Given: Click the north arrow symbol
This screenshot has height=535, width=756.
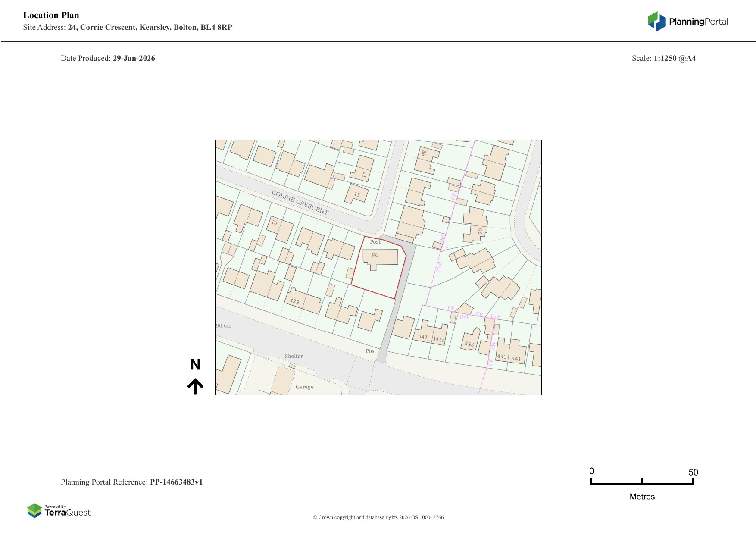Looking at the screenshot, I should pyautogui.click(x=195, y=386).
